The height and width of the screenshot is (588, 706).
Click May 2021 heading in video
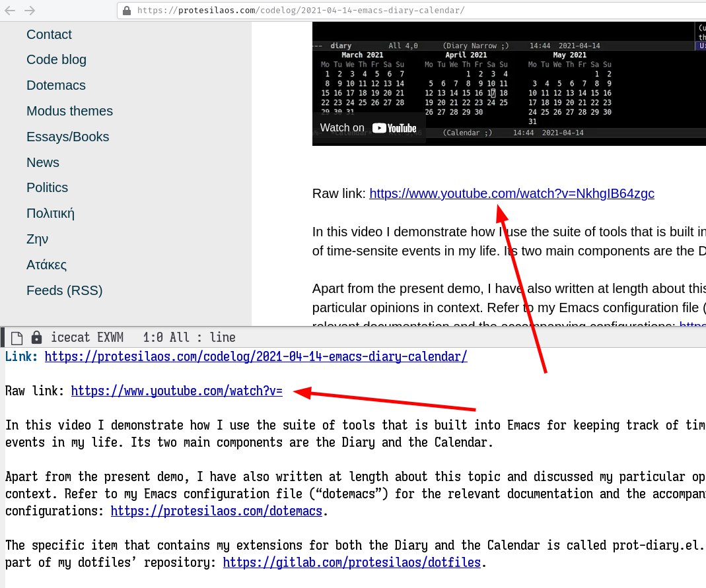coord(569,55)
